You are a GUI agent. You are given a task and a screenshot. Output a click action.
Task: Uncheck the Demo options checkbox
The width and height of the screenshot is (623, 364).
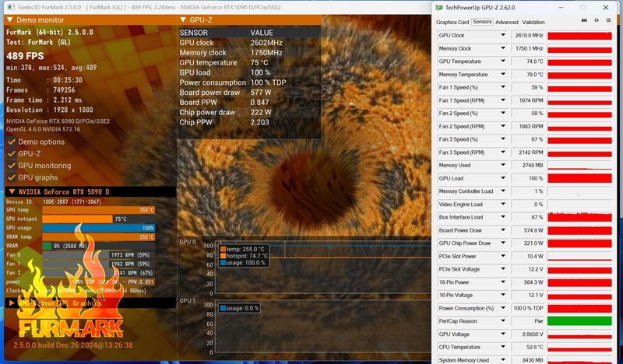coord(12,142)
